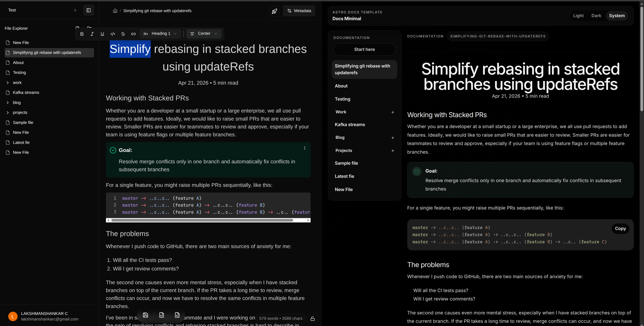This screenshot has width=644, height=326.
Task: Toggle bold formatting in the editor toolbar
Action: [x=82, y=34]
